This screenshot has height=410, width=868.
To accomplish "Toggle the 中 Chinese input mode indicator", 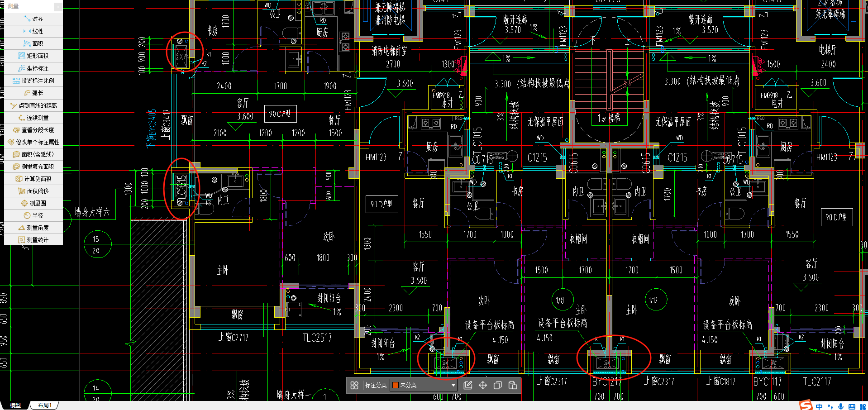I will coord(819,406).
